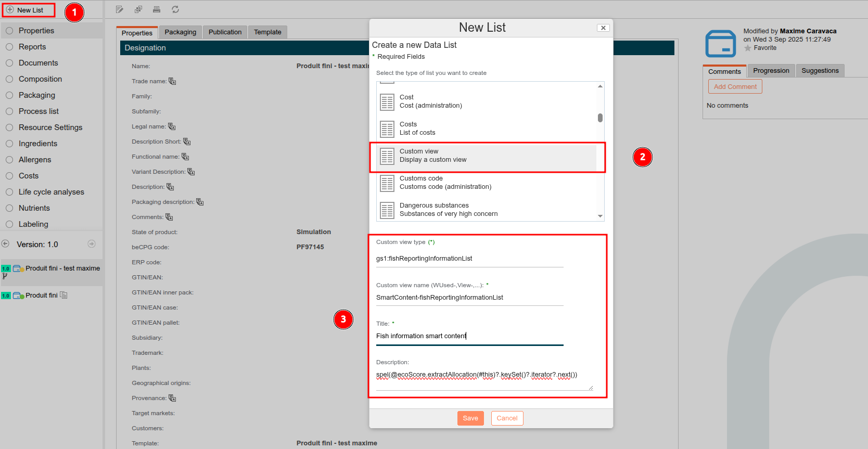Switch to the Publication tab
868x449 pixels.
pyautogui.click(x=225, y=32)
